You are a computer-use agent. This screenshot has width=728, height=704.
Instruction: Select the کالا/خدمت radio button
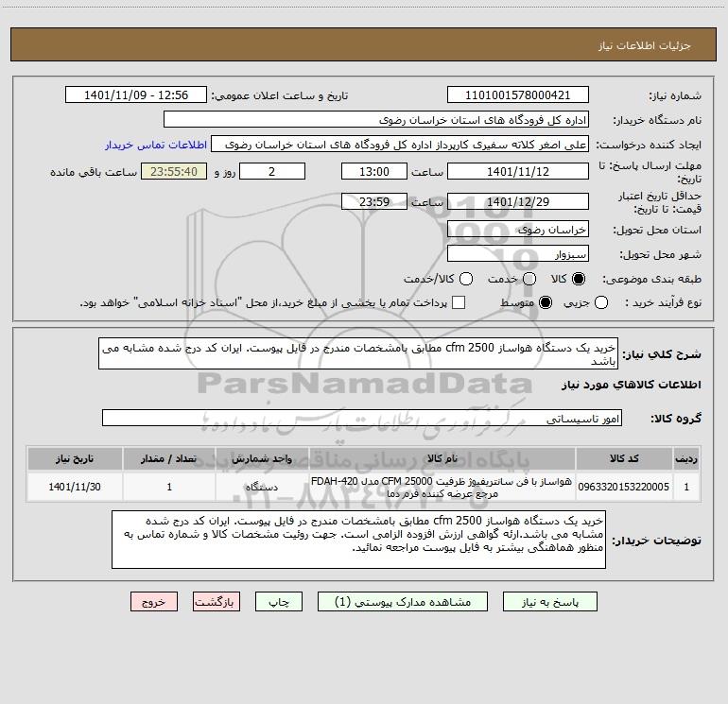coord(466,279)
